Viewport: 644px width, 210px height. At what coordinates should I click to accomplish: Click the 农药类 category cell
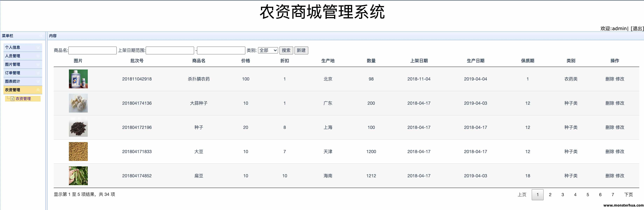pyautogui.click(x=571, y=79)
